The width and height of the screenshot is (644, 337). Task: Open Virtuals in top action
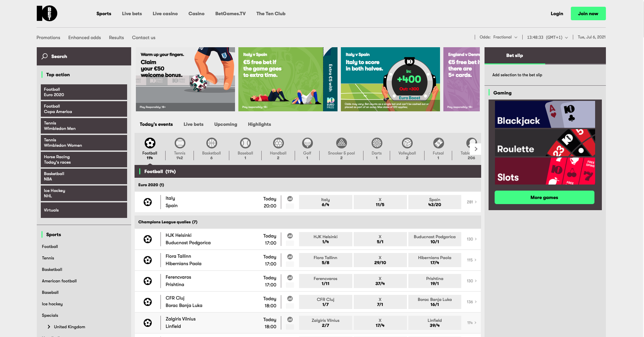pos(84,210)
